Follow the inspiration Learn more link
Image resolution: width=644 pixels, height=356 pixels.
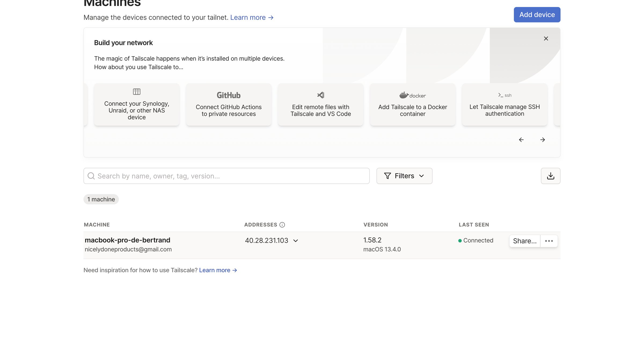coord(218,270)
